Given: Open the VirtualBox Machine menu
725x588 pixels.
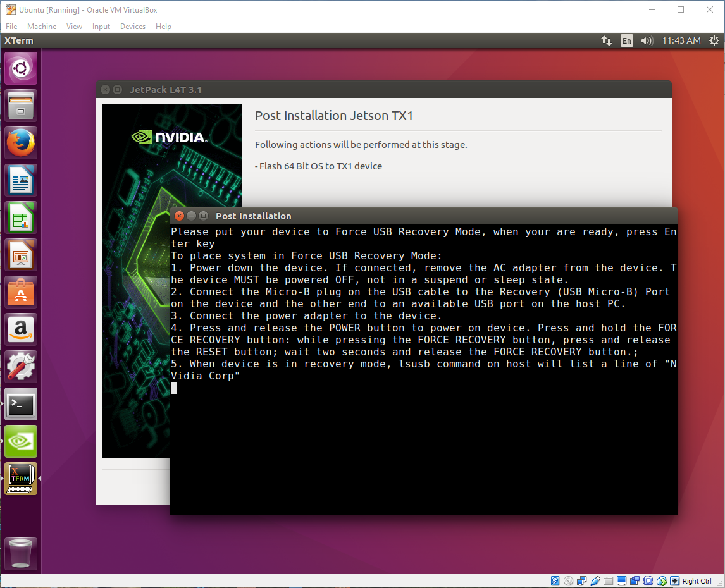Looking at the screenshot, I should click(x=42, y=27).
